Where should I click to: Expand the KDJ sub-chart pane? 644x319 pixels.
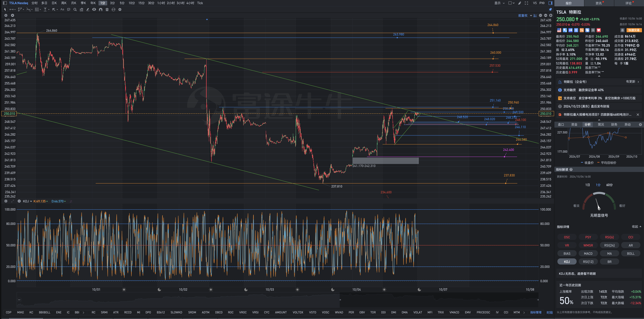click(x=13, y=201)
